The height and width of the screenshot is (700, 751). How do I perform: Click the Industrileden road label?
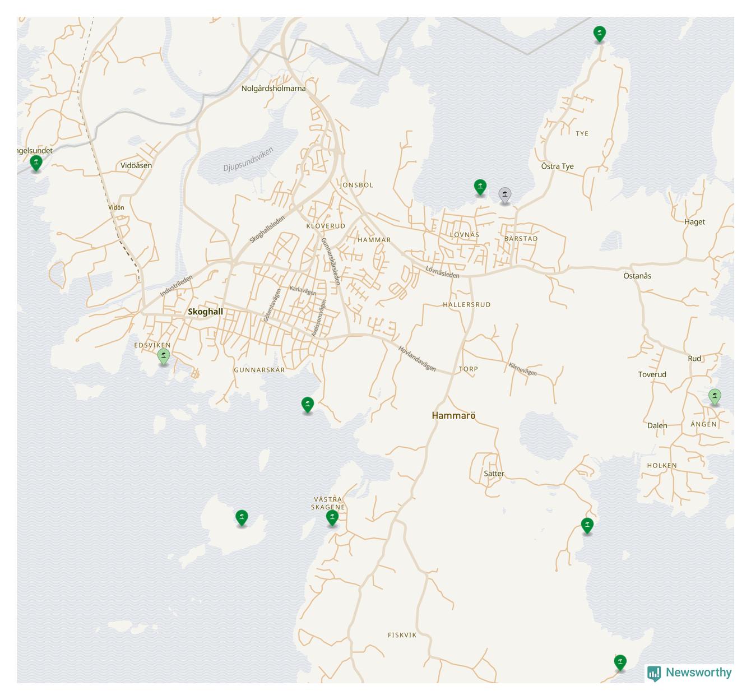pos(176,286)
